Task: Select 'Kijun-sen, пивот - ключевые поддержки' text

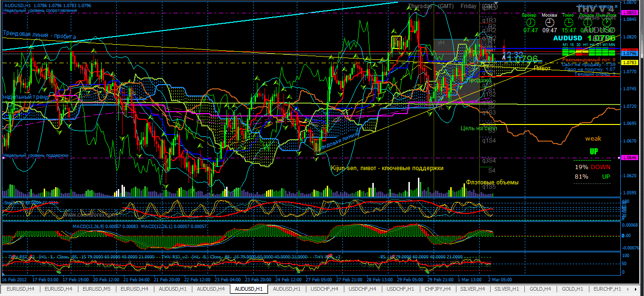Action: point(387,168)
